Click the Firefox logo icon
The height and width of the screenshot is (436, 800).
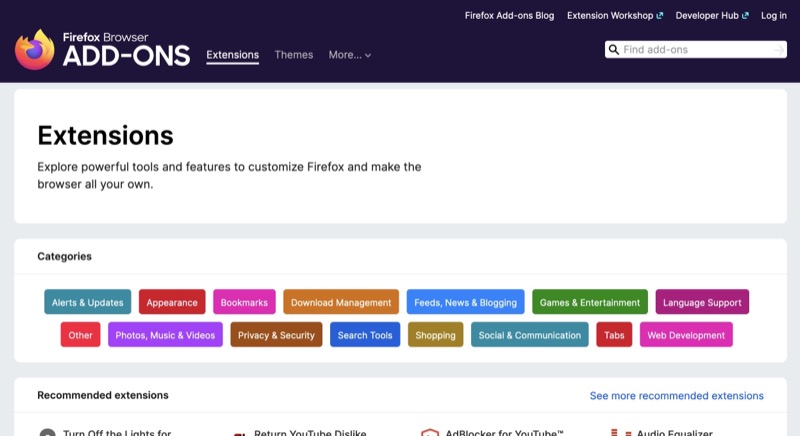point(35,49)
